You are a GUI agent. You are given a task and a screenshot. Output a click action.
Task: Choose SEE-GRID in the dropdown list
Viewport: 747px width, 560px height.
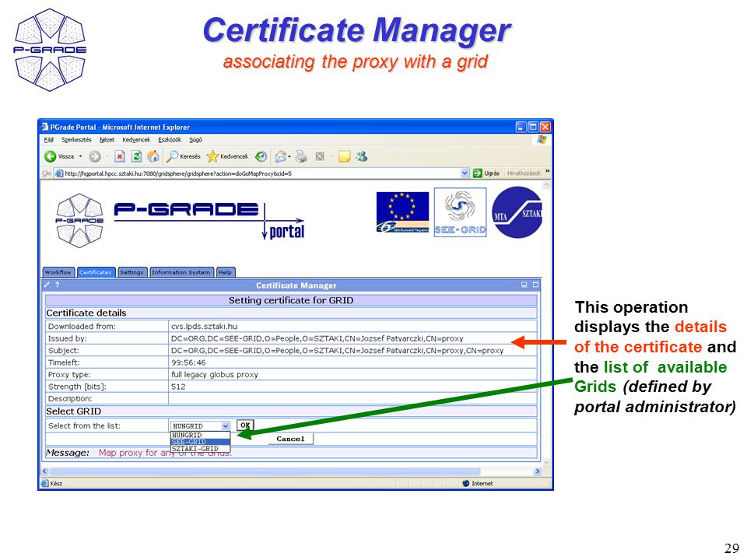click(200, 442)
